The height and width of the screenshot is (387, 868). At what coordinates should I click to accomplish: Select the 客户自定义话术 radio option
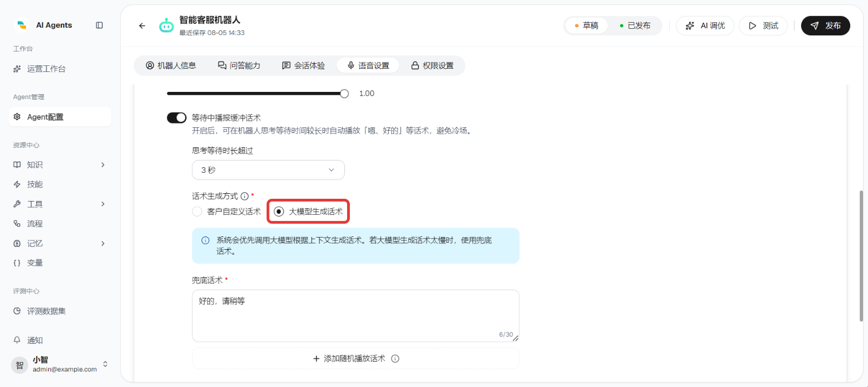pos(226,211)
